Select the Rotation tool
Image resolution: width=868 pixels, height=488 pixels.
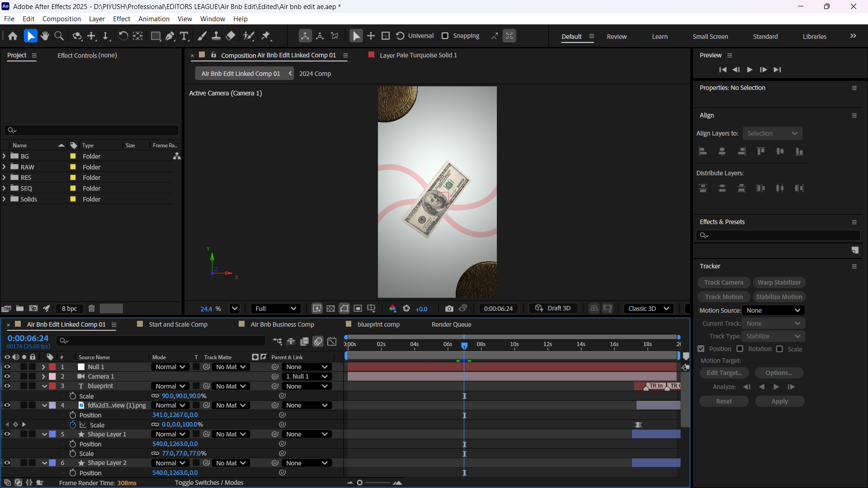[x=123, y=36]
